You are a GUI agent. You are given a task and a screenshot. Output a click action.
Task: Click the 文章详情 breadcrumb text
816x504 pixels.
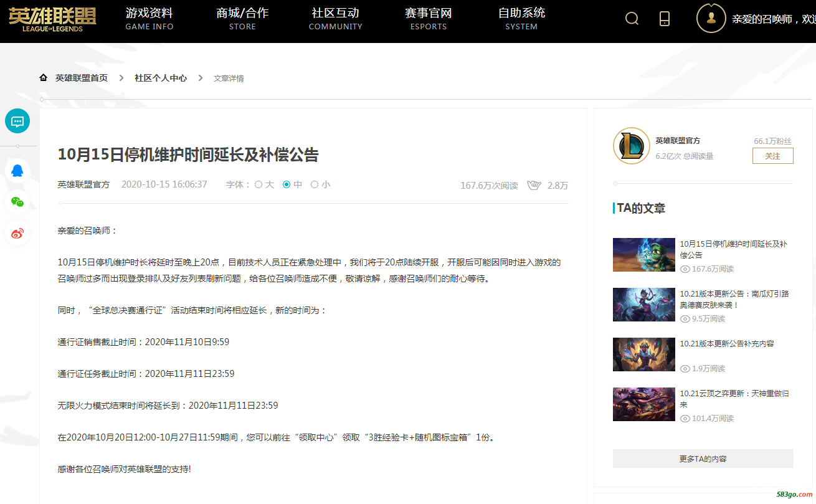(229, 78)
